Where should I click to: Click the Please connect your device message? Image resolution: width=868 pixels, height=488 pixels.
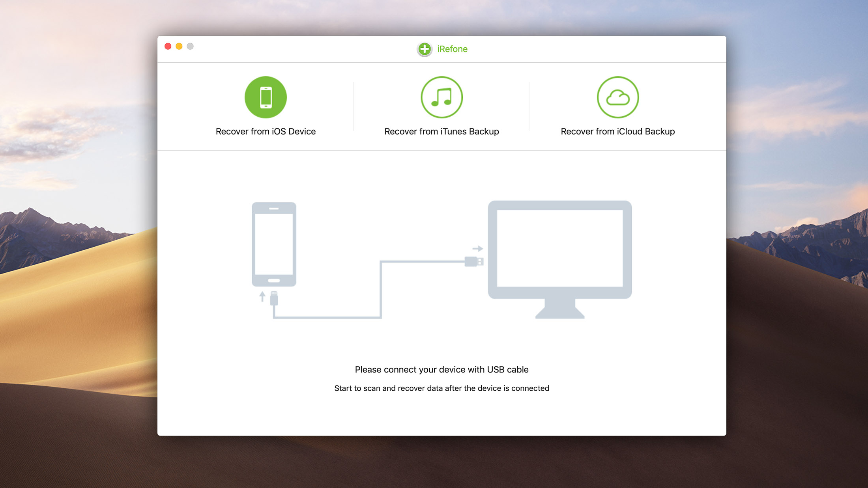pos(441,369)
